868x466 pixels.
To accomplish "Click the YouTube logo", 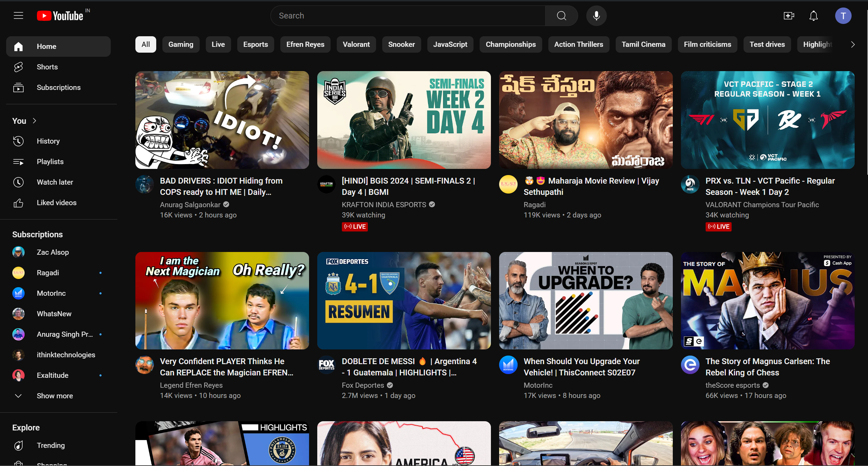I will click(x=61, y=16).
